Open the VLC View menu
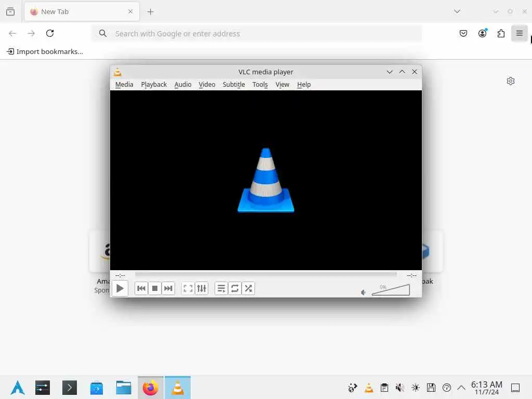This screenshot has height=399, width=532. click(282, 85)
